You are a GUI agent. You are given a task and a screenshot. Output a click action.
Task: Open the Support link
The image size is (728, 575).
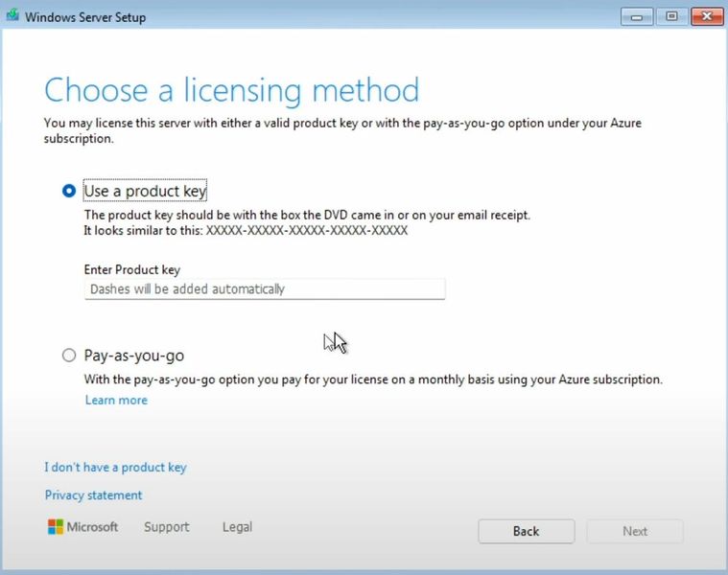pos(167,527)
